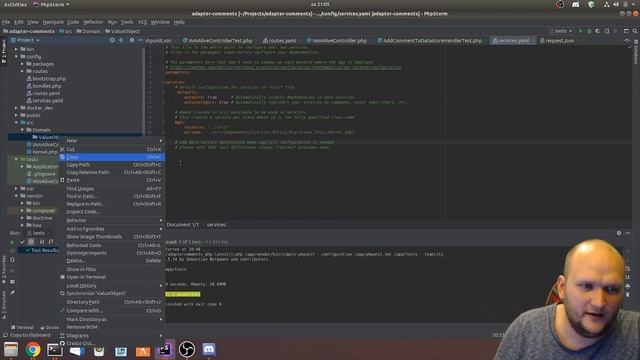640x360 pixels.
Task: Toggle the 1: Project side tool window
Action: point(4,50)
